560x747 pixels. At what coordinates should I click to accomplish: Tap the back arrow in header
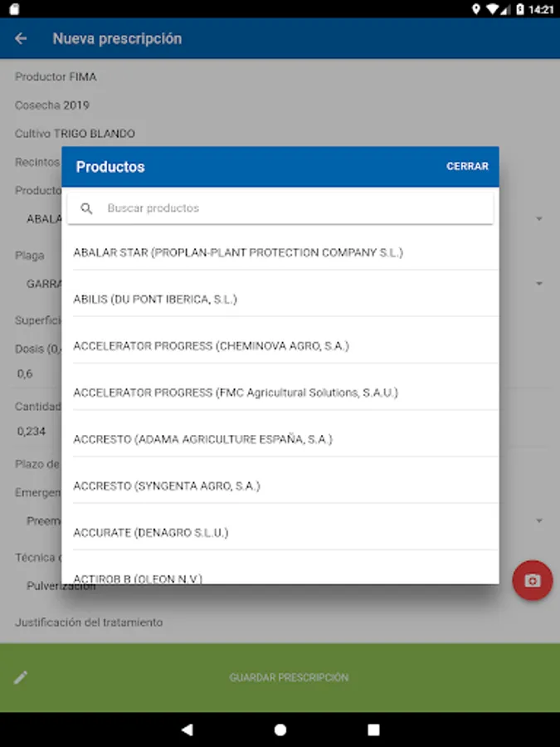[x=21, y=38]
